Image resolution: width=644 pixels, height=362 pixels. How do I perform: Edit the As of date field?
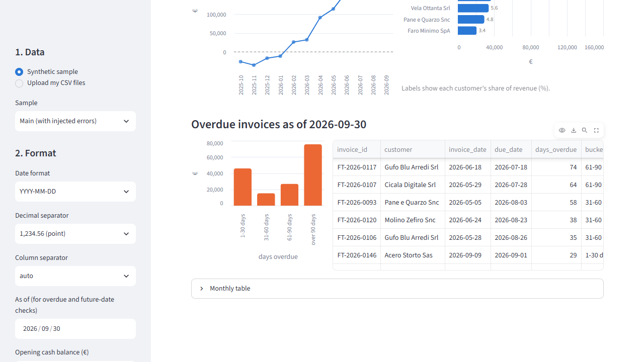pyautogui.click(x=75, y=329)
